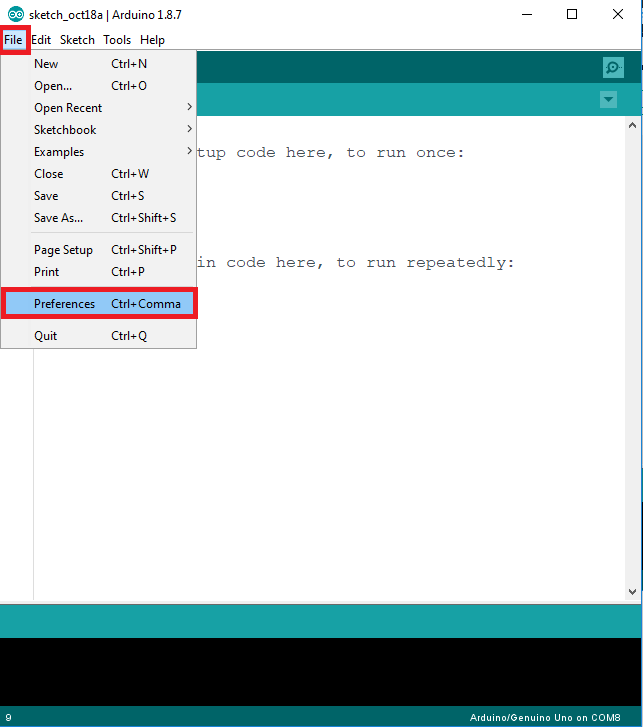This screenshot has height=727, width=643.
Task: Click the 'run once:' comment text in editor
Action: 420,153
